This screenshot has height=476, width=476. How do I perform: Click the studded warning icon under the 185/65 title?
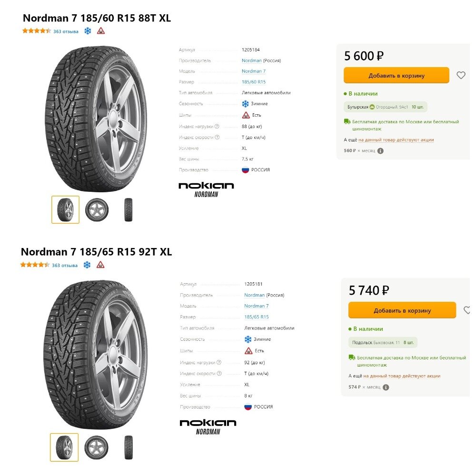coord(100,265)
